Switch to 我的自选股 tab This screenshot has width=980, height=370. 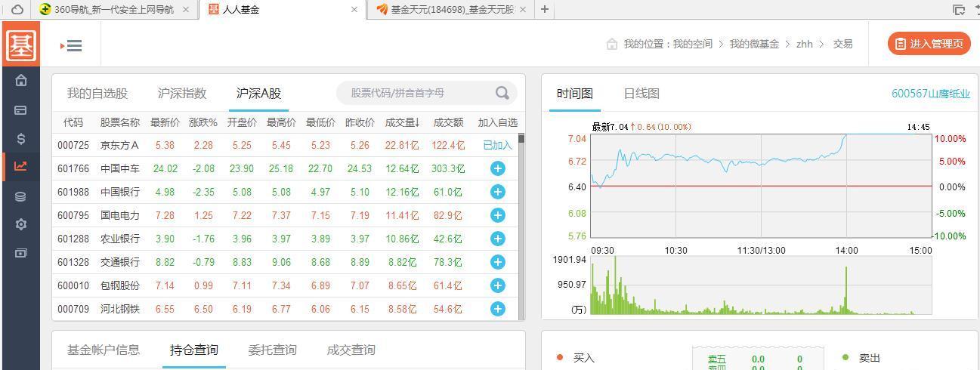(x=97, y=94)
